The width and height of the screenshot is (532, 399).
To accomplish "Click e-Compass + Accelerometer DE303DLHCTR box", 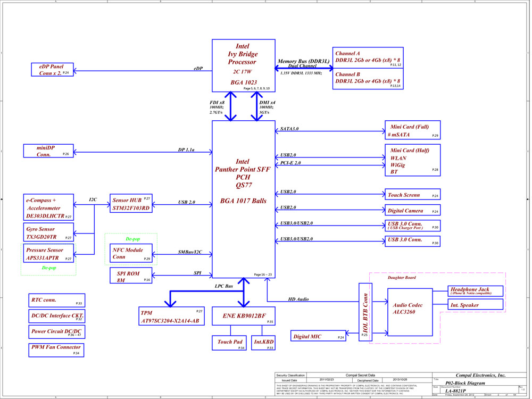I will tap(49, 207).
